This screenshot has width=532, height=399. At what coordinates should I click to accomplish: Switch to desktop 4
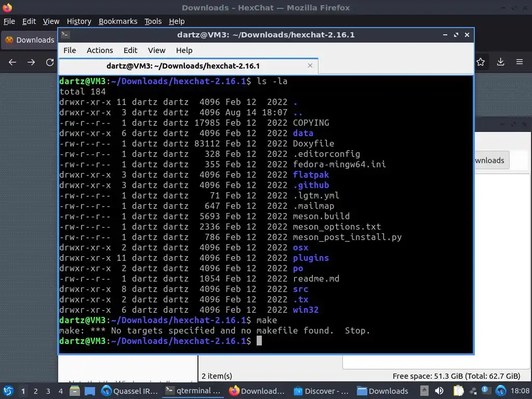pos(61,391)
